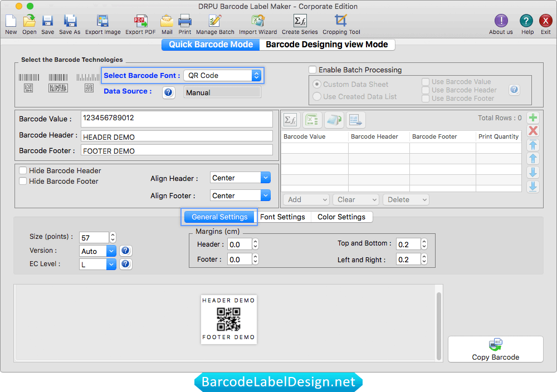Toggle Hide Barcode Header checkbox

23,171
